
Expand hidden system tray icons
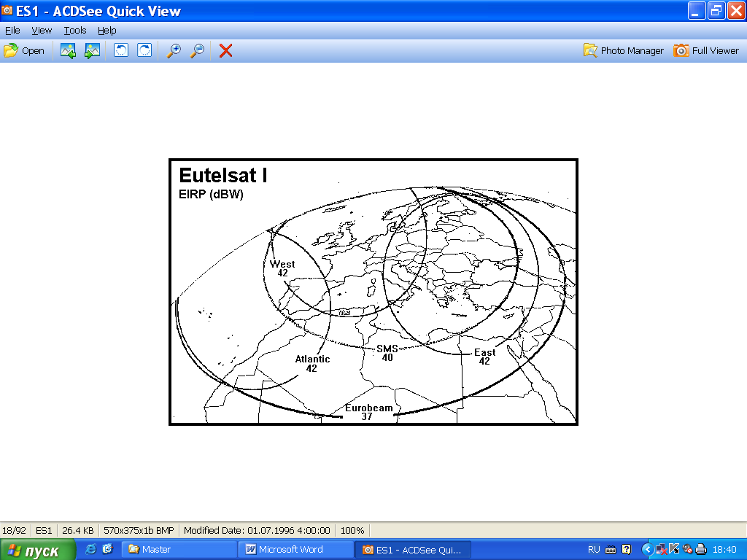tap(647, 550)
